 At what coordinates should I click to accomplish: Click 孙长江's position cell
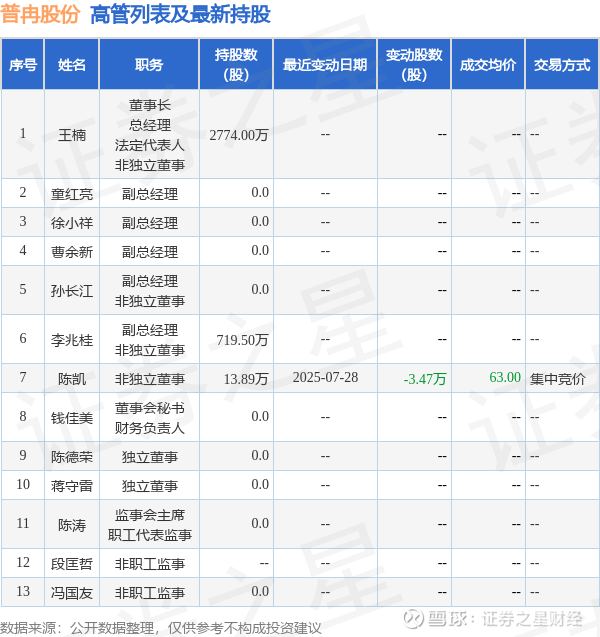149,291
